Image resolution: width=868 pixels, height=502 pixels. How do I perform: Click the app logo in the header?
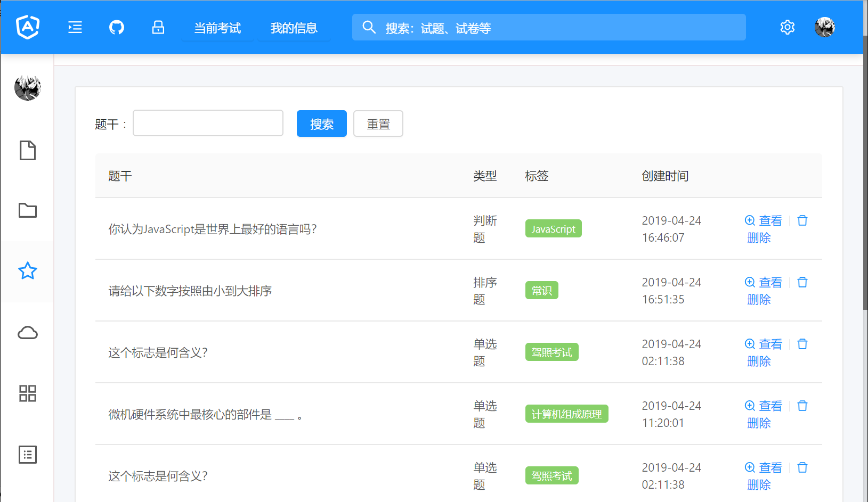tap(28, 27)
